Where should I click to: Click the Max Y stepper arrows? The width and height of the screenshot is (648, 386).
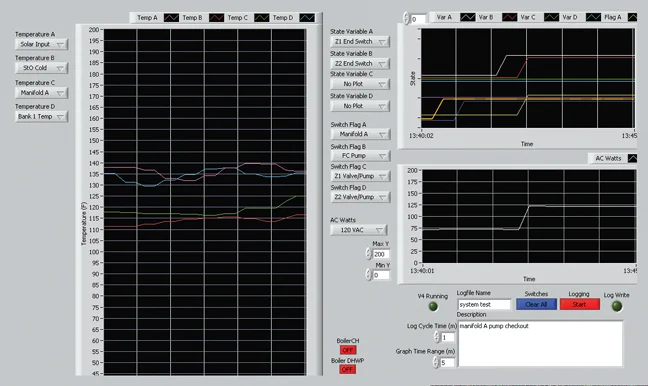coord(369,253)
